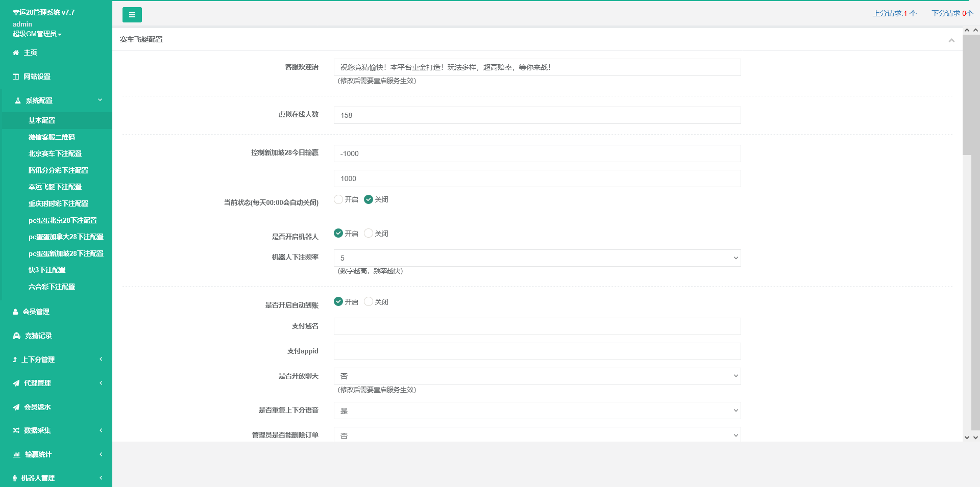This screenshot has width=980, height=487.
Task: Go to 主页 in sidebar
Action: [x=56, y=53]
